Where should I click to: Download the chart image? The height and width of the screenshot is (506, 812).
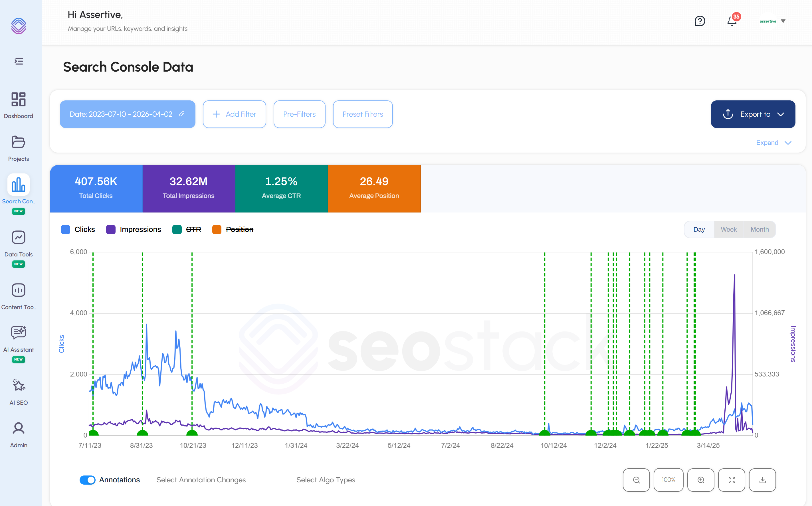762,480
